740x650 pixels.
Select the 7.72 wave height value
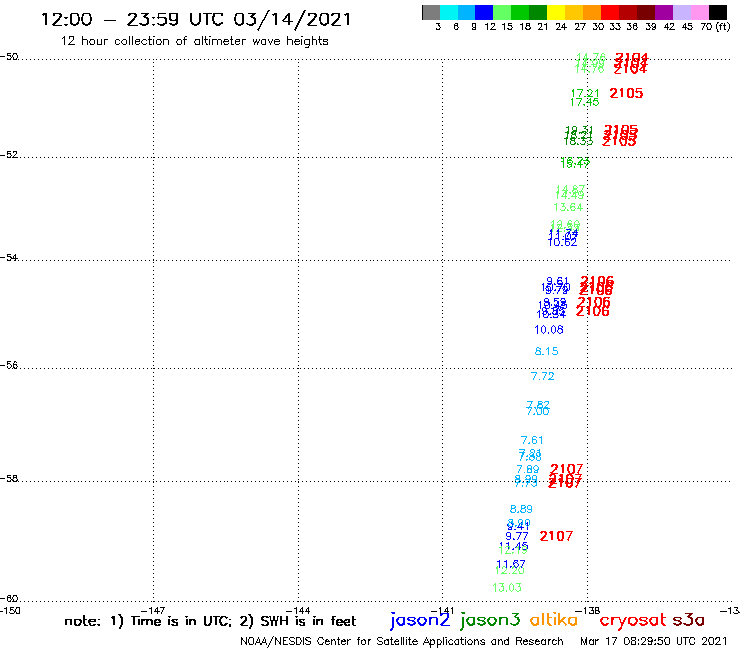click(543, 376)
